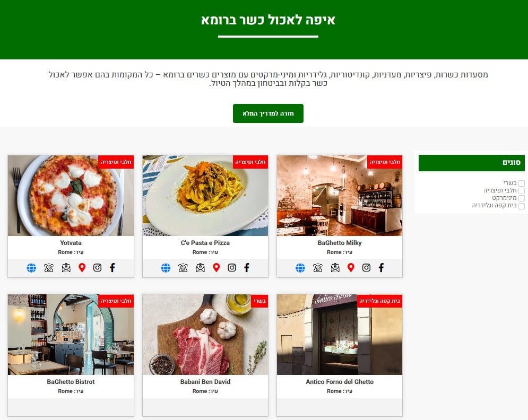Image resolution: width=528 pixels, height=420 pixels.
Task: Check the בשרי filter checkbox
Action: [x=522, y=183]
